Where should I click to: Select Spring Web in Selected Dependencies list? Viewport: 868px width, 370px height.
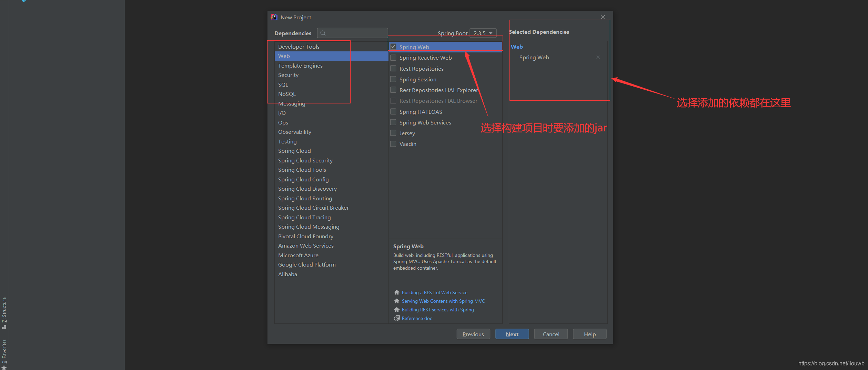click(x=534, y=57)
